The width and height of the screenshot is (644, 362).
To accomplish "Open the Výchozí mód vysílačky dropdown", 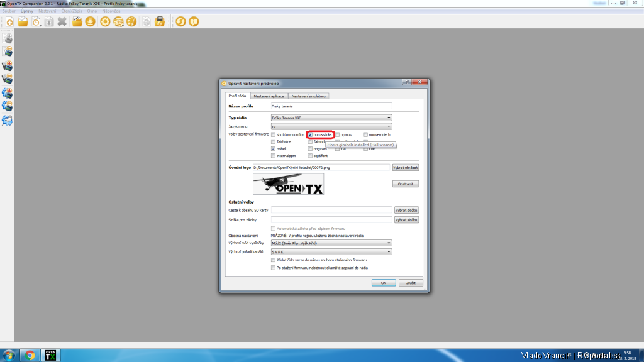I will pos(331,243).
